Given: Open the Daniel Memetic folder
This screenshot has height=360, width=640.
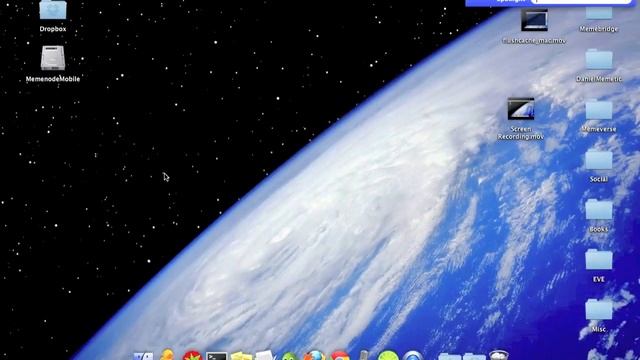Looking at the screenshot, I should point(599,60).
